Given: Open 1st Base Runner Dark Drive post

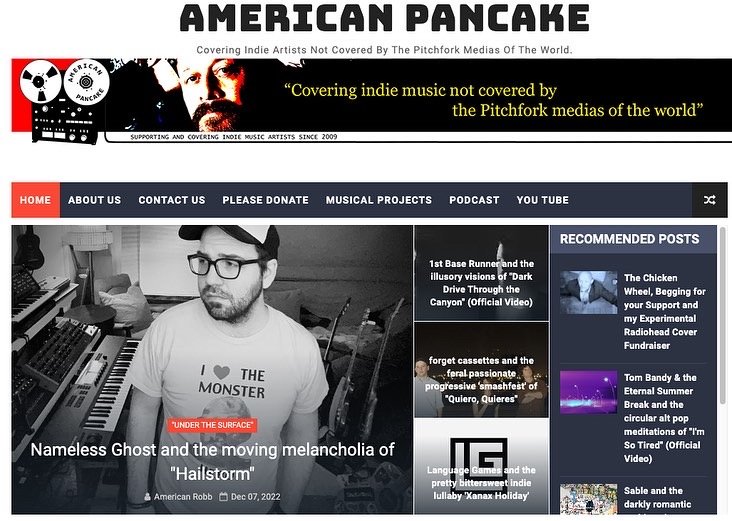Looking at the screenshot, I should pyautogui.click(x=481, y=283).
